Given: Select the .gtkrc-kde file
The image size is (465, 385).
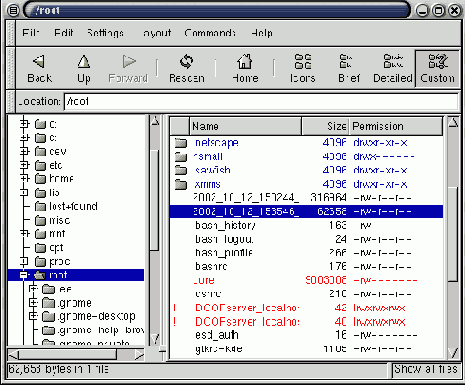Looking at the screenshot, I should click(306, 349).
